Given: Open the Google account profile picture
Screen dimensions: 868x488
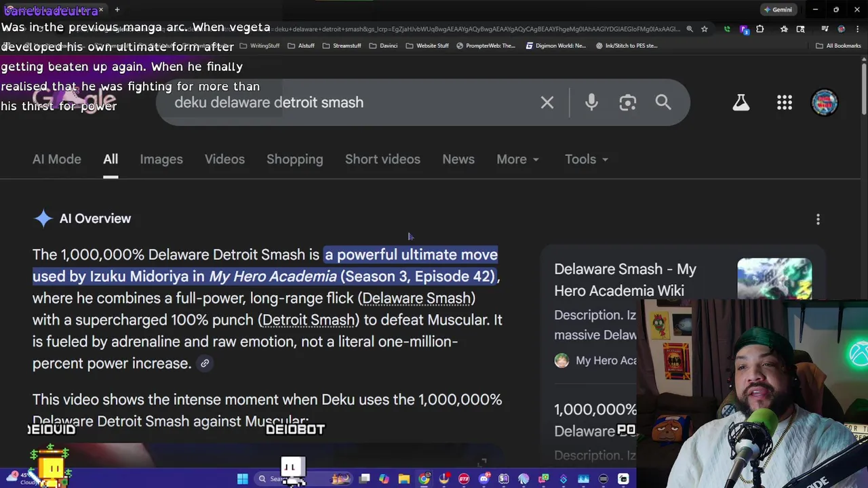Looking at the screenshot, I should click(825, 102).
